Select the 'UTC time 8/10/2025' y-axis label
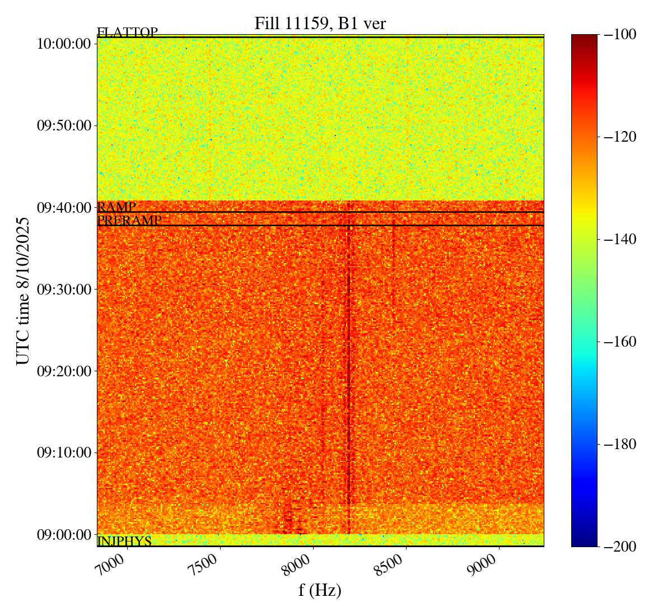The height and width of the screenshot is (616, 672). coord(23,291)
